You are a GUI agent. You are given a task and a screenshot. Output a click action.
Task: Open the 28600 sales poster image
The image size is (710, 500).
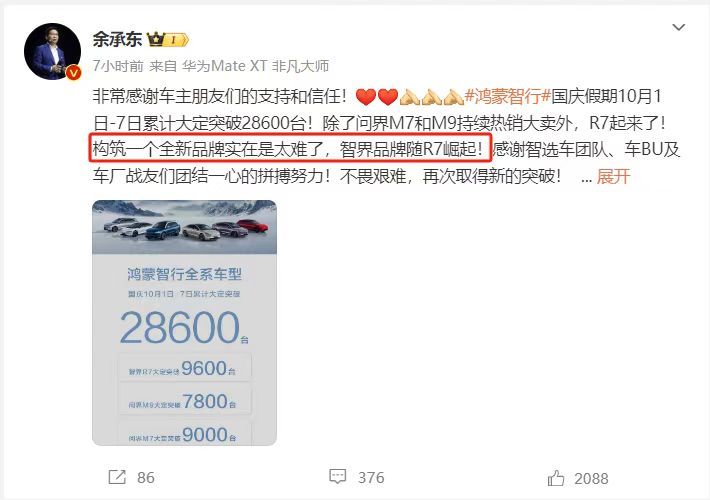point(184,322)
